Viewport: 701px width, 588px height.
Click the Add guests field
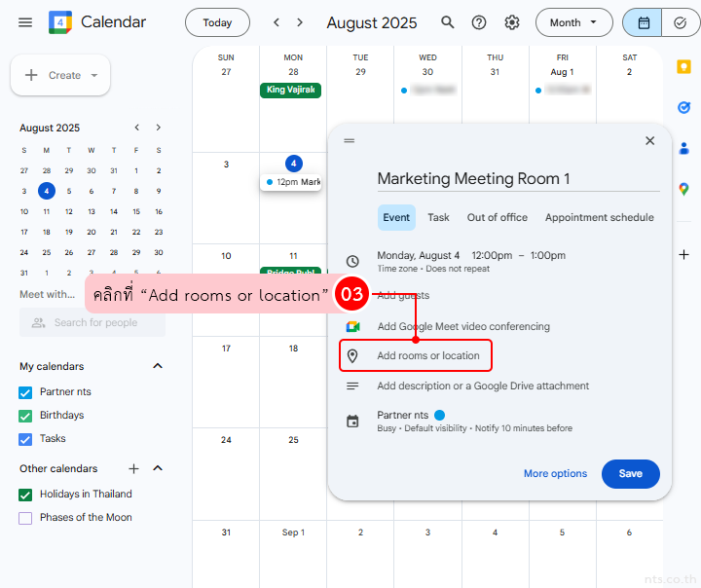(x=403, y=296)
